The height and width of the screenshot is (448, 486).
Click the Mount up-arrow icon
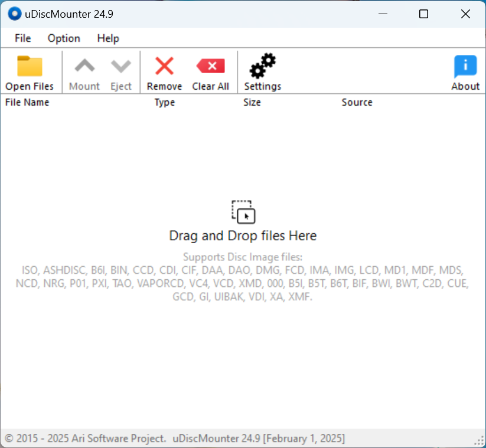(x=84, y=66)
